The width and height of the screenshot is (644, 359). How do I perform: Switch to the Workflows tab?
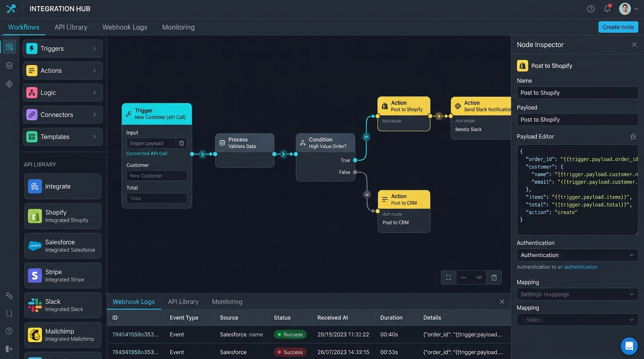coord(24,27)
